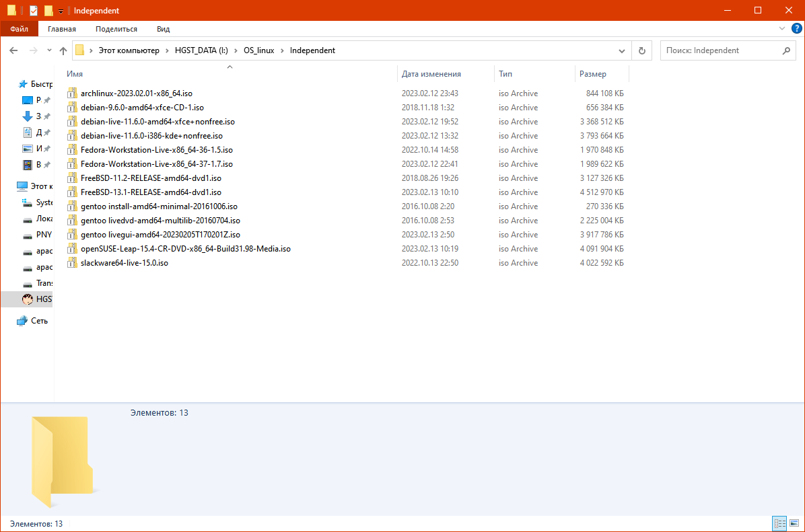Select gentoo livedvd-amd64-multilib-20160704.iso file name
Viewport: 805px width, 532px height.
coord(160,220)
